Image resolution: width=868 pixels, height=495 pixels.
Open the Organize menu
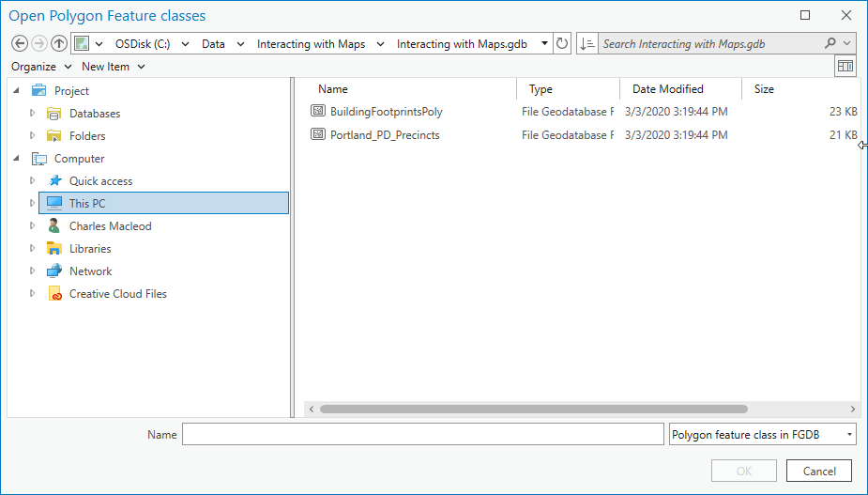coord(40,67)
